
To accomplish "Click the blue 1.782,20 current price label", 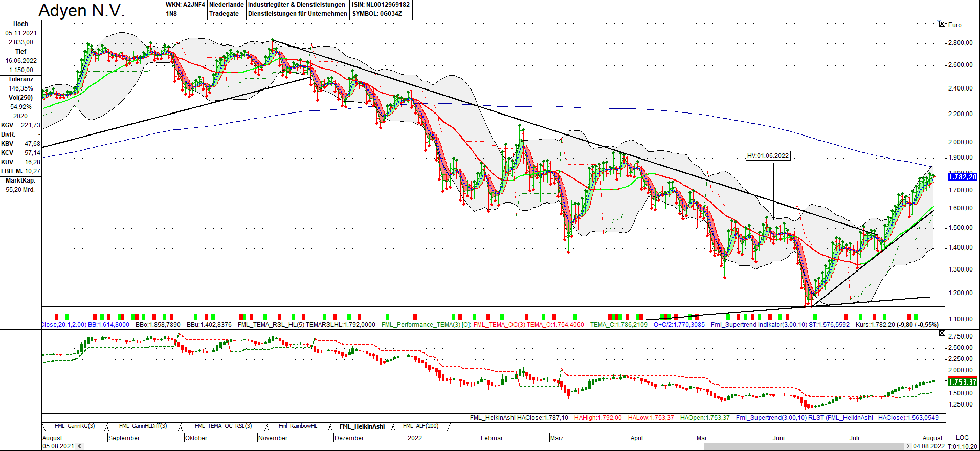I will point(962,177).
